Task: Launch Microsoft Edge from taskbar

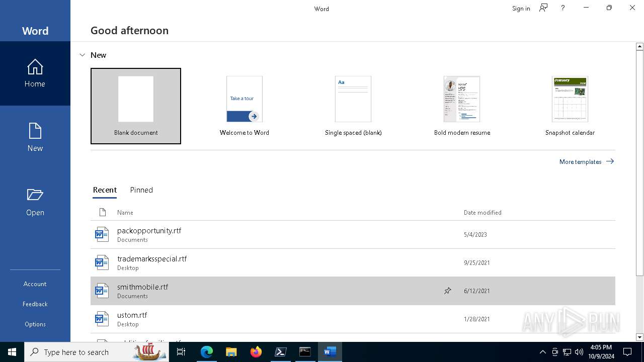Action: (207, 352)
